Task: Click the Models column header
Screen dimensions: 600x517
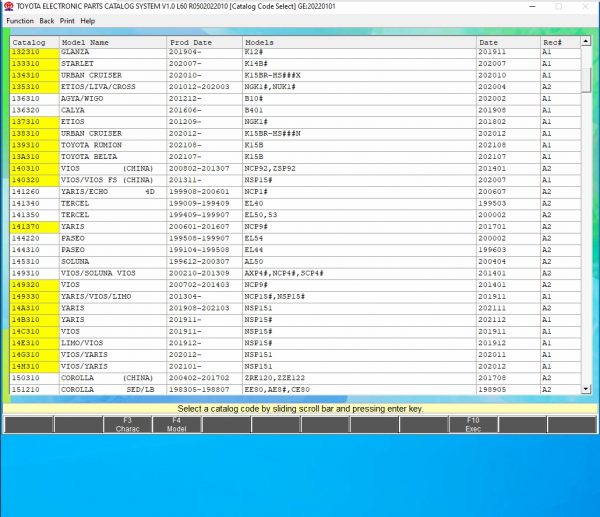Action: coord(359,42)
